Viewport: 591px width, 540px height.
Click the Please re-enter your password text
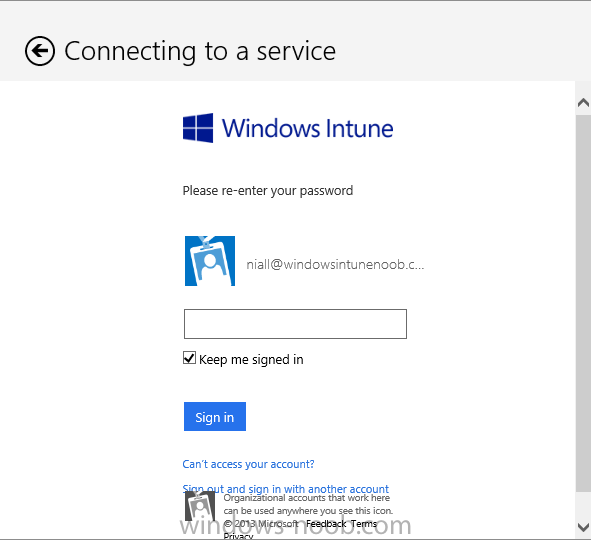[x=268, y=191]
